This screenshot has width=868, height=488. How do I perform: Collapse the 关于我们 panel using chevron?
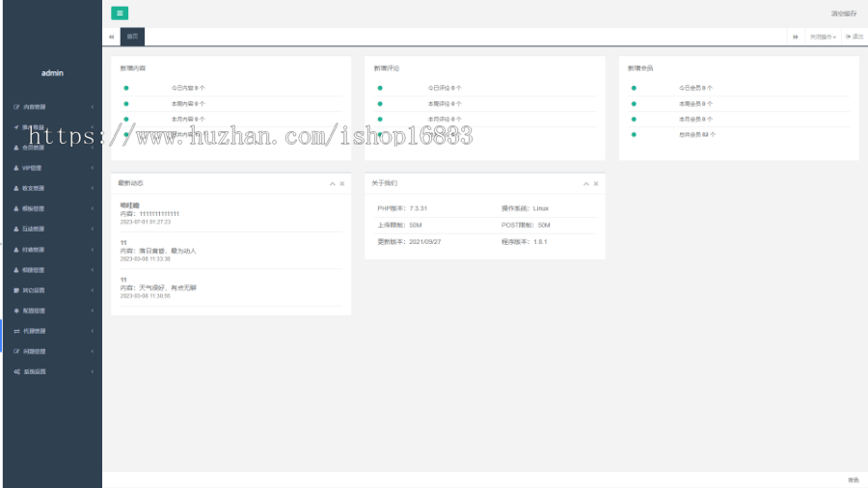coord(586,183)
